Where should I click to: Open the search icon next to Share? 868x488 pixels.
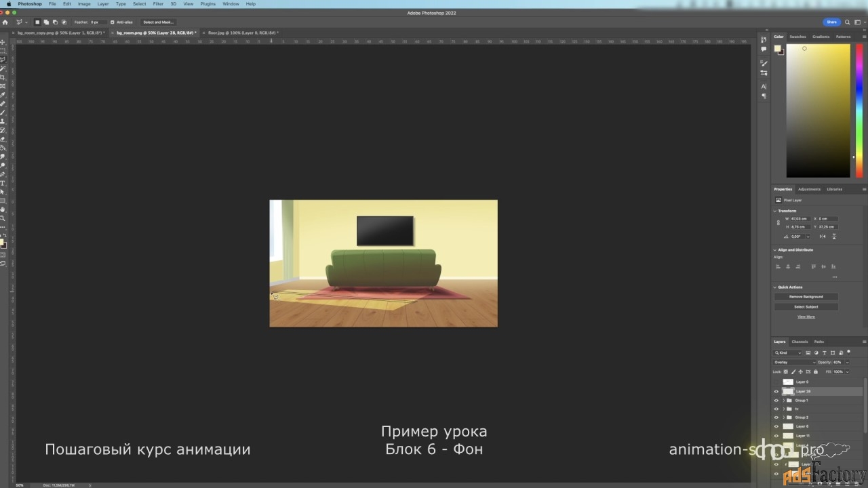848,22
